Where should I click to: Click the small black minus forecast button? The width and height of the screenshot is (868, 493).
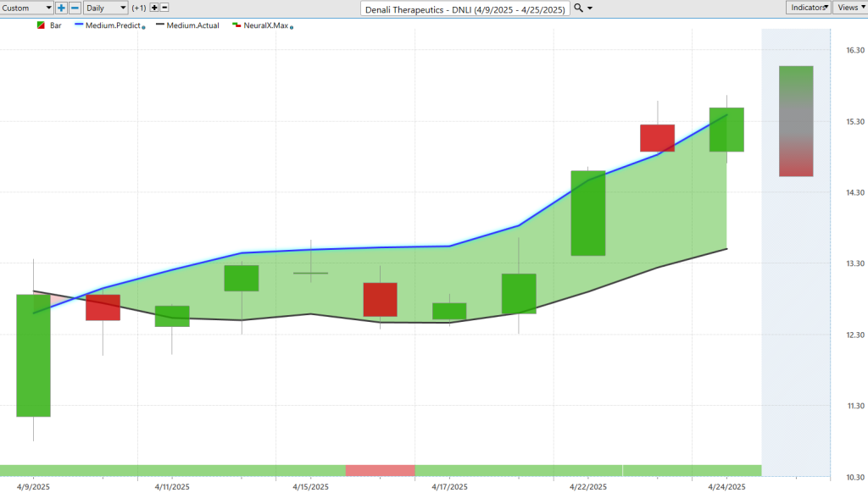coord(166,8)
